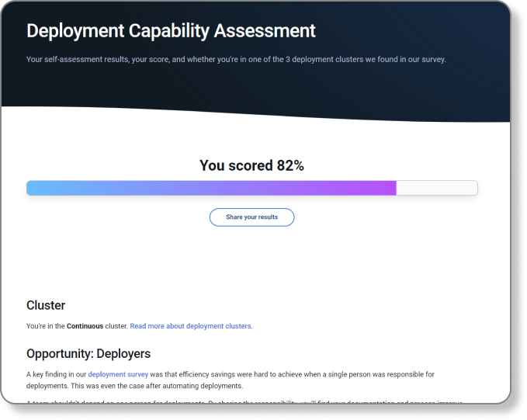Click the Deployment Capability Assessment title
Screen dimensions: 527x420
pos(171,31)
